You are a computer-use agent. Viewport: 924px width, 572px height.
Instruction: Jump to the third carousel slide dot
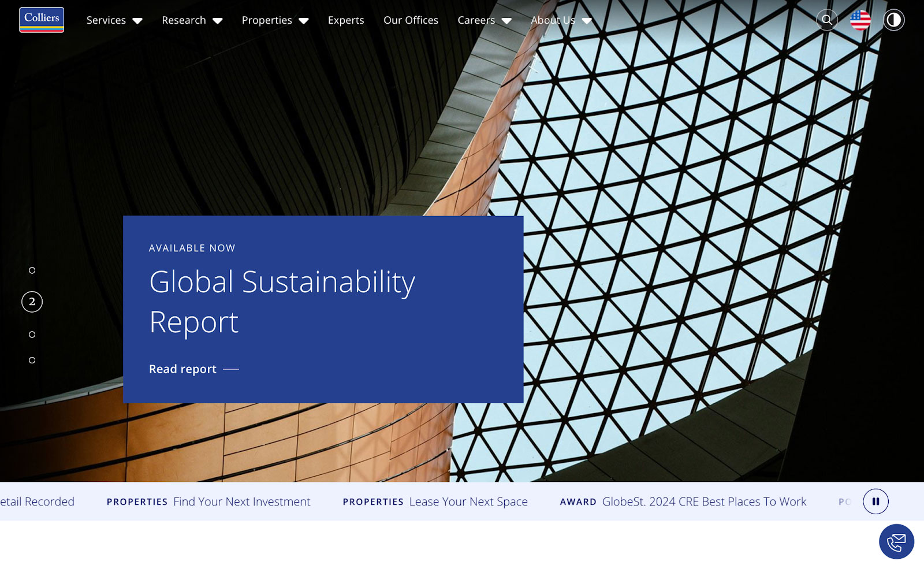click(x=32, y=335)
